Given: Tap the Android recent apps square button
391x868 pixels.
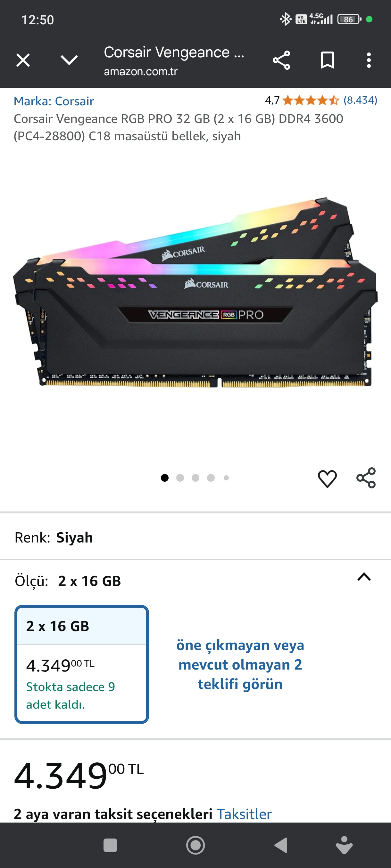Looking at the screenshot, I should (x=110, y=845).
